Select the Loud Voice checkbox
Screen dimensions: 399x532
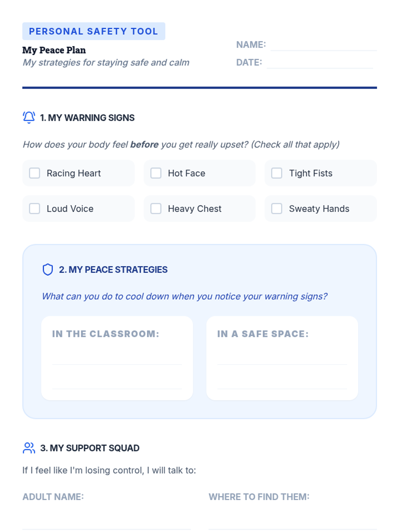point(35,208)
